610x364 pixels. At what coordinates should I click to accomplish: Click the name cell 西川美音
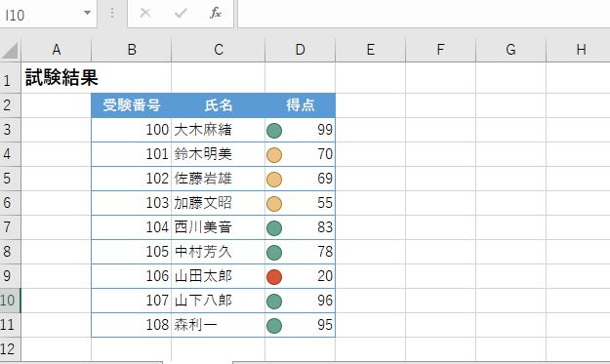[x=219, y=227]
